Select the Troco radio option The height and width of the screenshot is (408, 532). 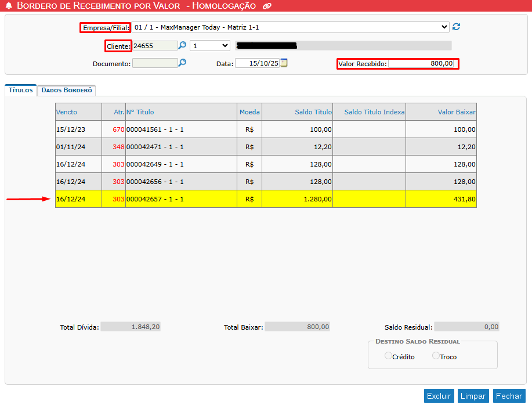pos(436,356)
